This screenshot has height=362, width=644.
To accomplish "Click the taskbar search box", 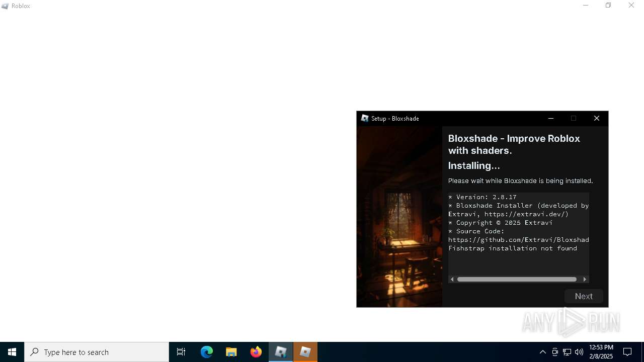I will [97, 352].
